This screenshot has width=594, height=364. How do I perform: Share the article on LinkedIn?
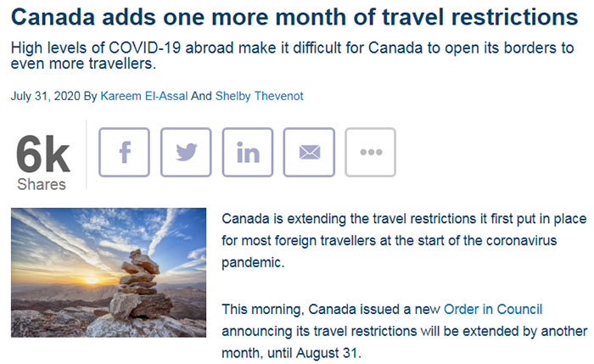click(x=248, y=153)
